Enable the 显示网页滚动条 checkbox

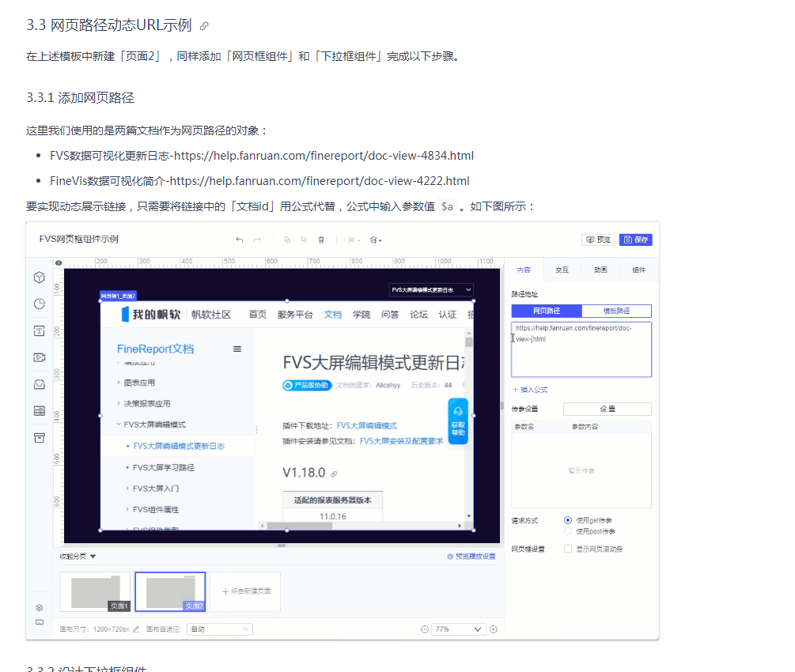point(568,549)
